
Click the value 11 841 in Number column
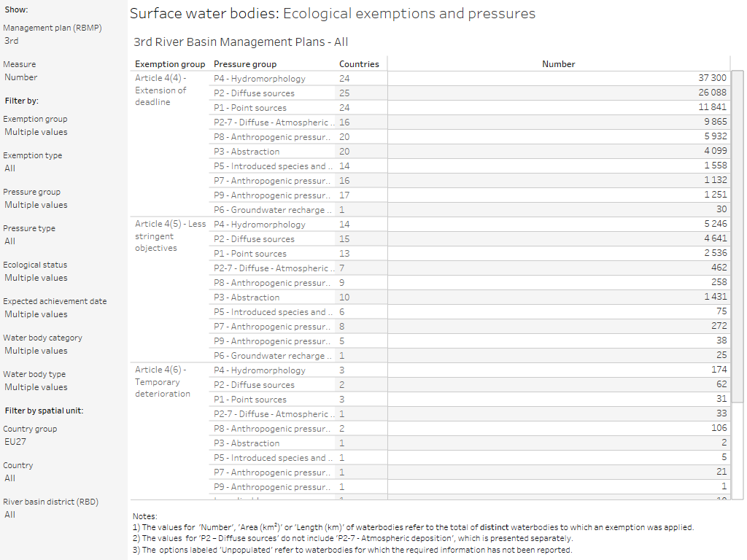tap(712, 107)
